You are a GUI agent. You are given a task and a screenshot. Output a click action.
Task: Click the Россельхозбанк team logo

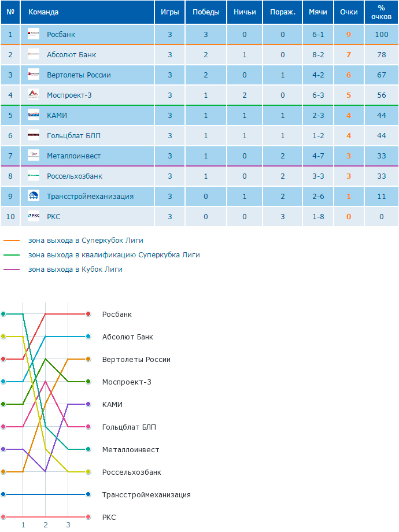point(34,176)
